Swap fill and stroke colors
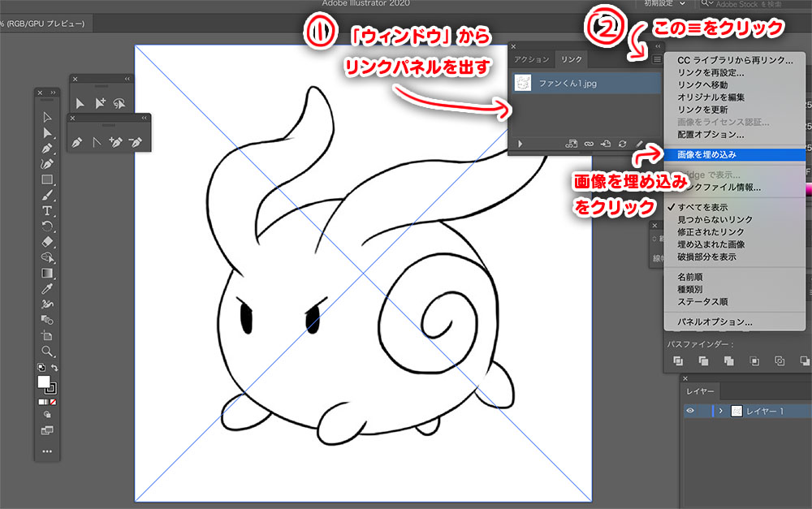Viewport: 812px width, 509px height. tap(54, 368)
